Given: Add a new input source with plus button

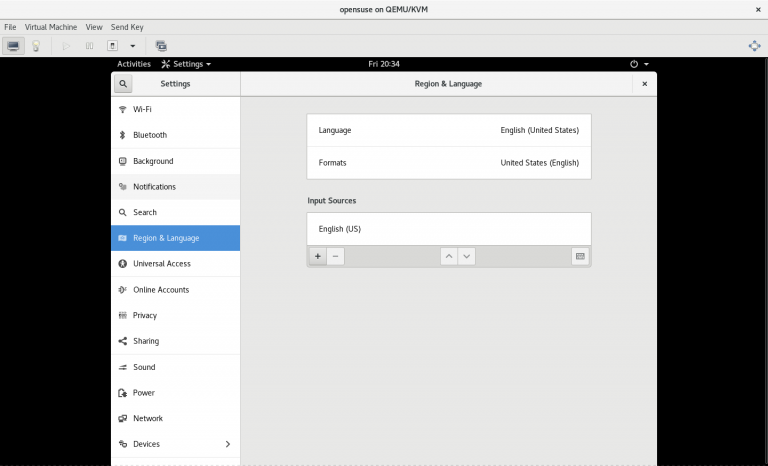Looking at the screenshot, I should [318, 256].
